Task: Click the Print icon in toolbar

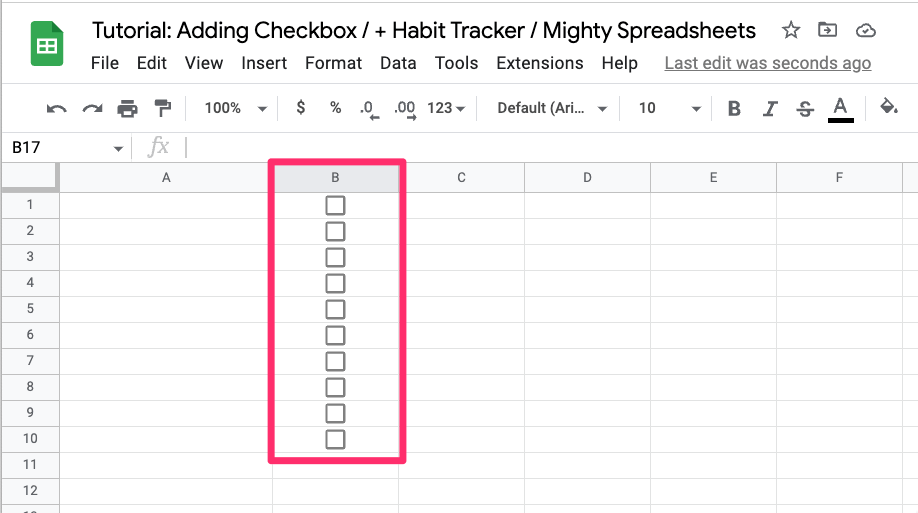Action: point(127,108)
